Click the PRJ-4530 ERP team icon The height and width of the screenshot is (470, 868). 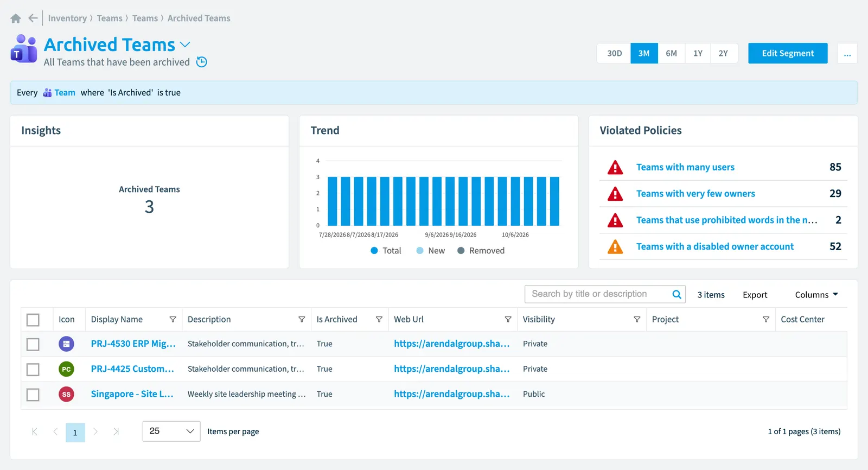point(66,344)
